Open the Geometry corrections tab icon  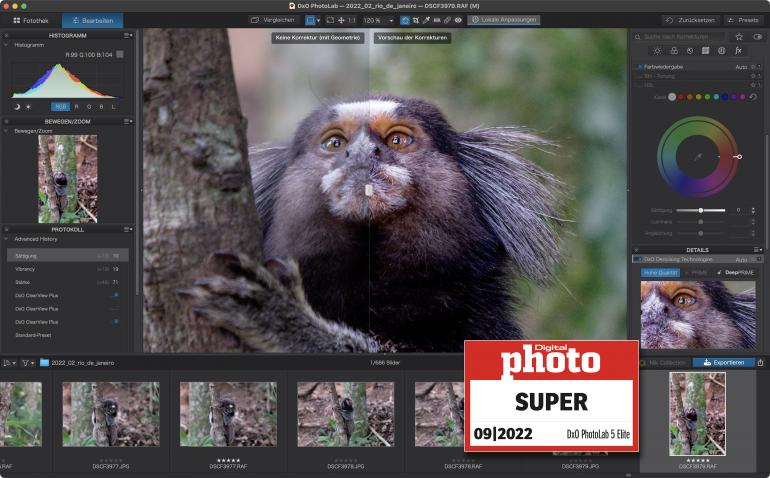point(706,51)
